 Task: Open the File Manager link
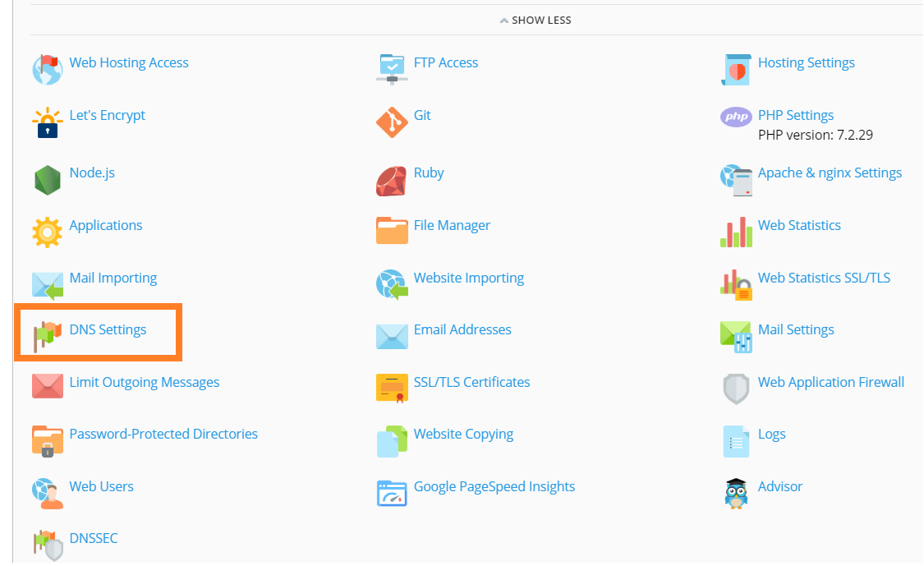452,225
